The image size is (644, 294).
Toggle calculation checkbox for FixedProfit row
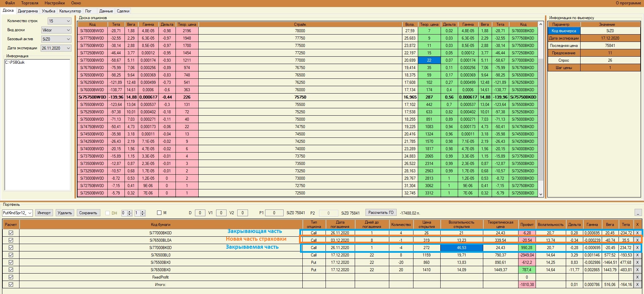[11, 277]
